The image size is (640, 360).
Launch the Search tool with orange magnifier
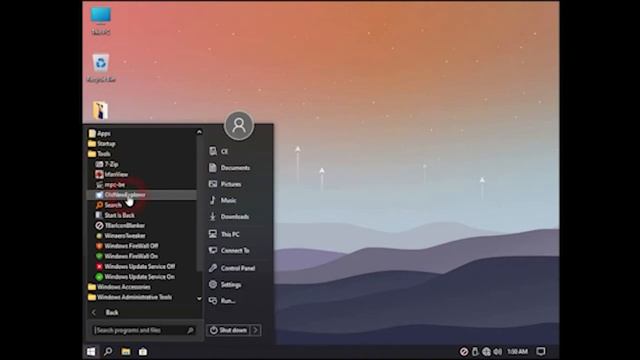109,205
